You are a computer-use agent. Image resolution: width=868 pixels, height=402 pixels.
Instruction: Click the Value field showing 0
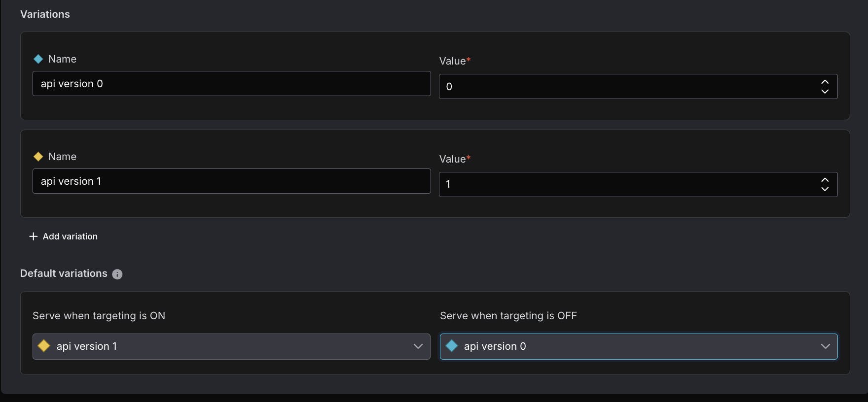[638, 87]
